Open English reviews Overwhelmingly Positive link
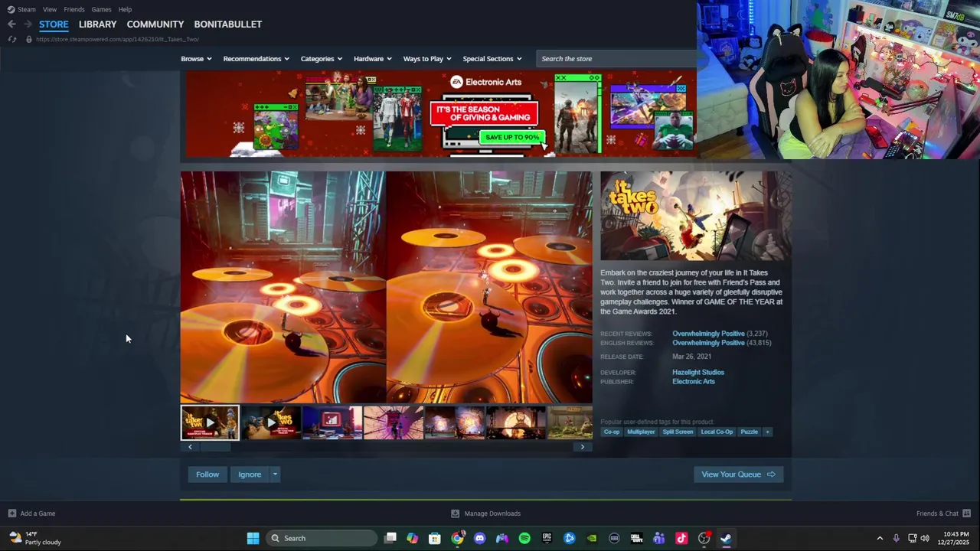 click(708, 343)
